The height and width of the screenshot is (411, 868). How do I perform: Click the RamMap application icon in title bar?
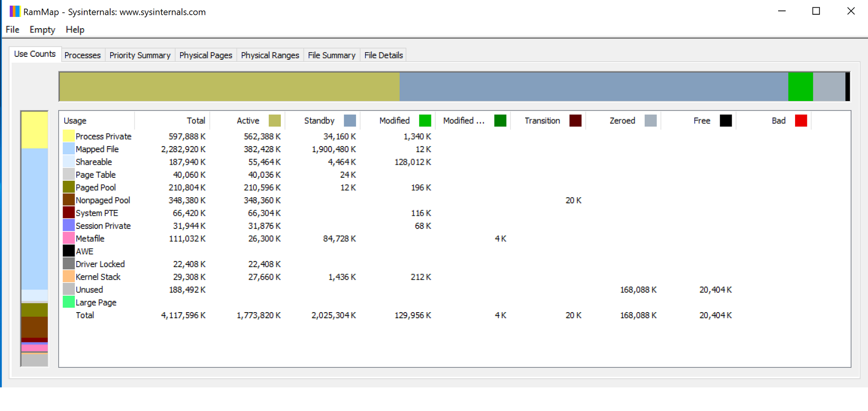(x=15, y=11)
